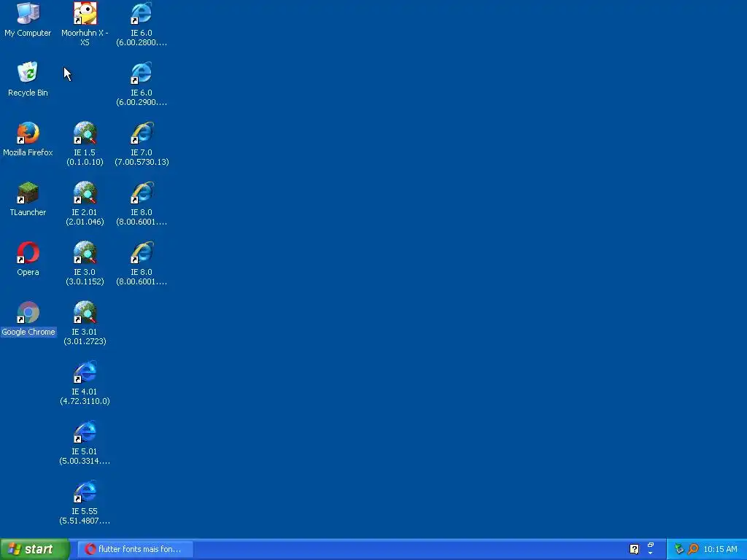Select the Mozilla Firefox shortcut
The height and width of the screenshot is (560, 747).
pos(28,139)
